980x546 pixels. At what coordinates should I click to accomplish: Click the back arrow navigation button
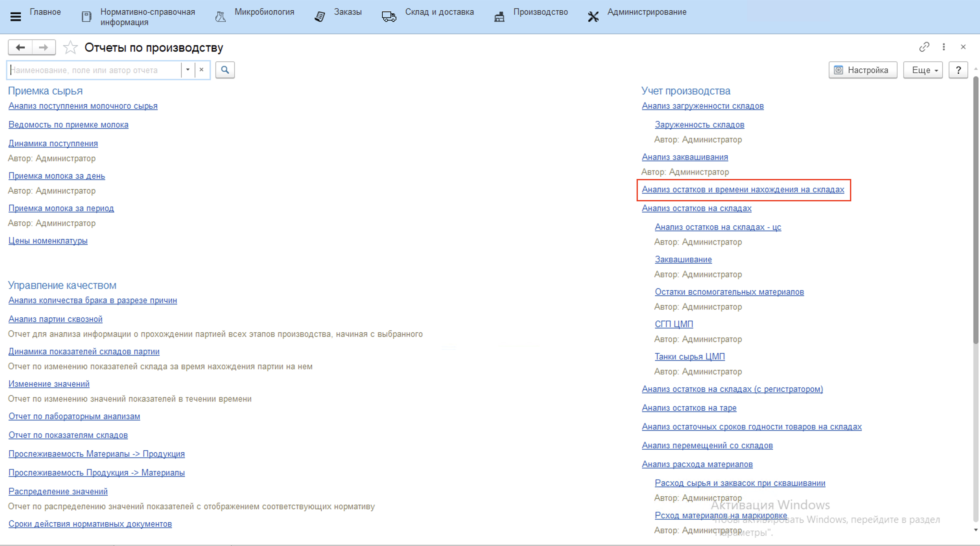tap(20, 48)
